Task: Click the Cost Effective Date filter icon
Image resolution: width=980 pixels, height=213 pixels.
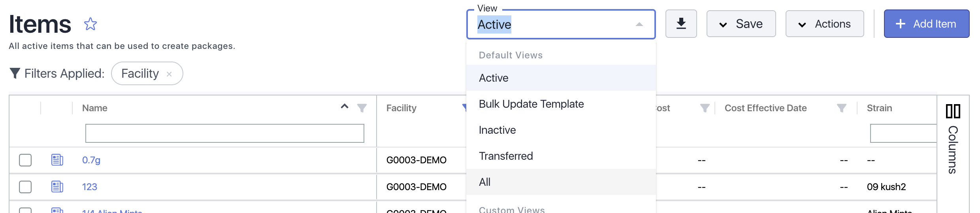Action: [841, 108]
